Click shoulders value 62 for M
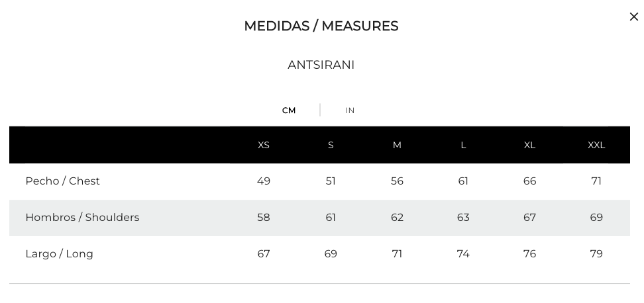 click(397, 217)
